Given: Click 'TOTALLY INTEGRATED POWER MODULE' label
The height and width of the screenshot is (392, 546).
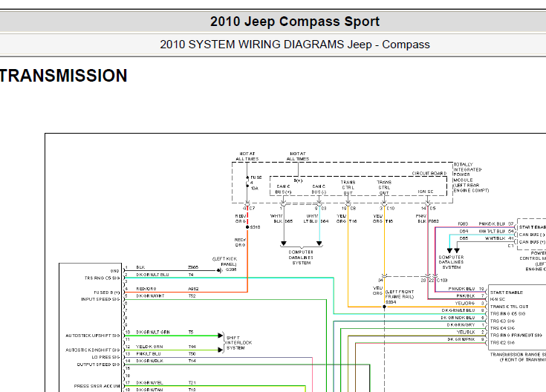Looking at the screenshot, I should point(470,177).
